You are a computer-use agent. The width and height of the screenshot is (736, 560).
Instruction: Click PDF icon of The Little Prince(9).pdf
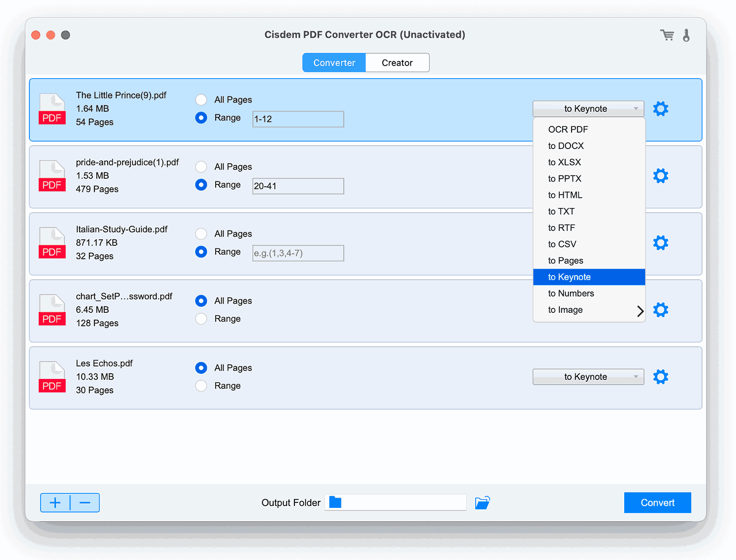[x=52, y=109]
